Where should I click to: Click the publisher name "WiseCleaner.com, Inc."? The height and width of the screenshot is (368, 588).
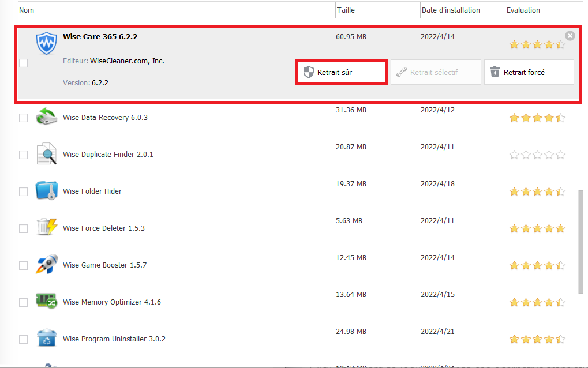click(x=127, y=61)
